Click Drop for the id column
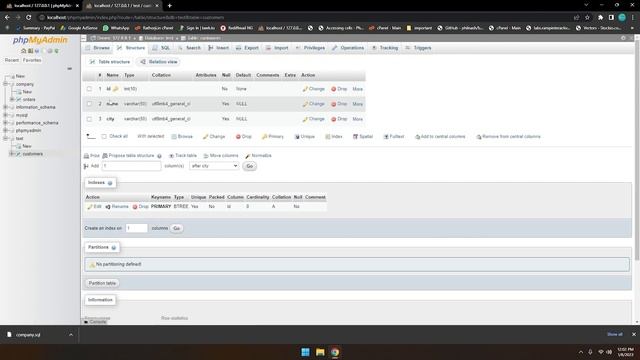This screenshot has width=640, height=360. tap(339, 89)
